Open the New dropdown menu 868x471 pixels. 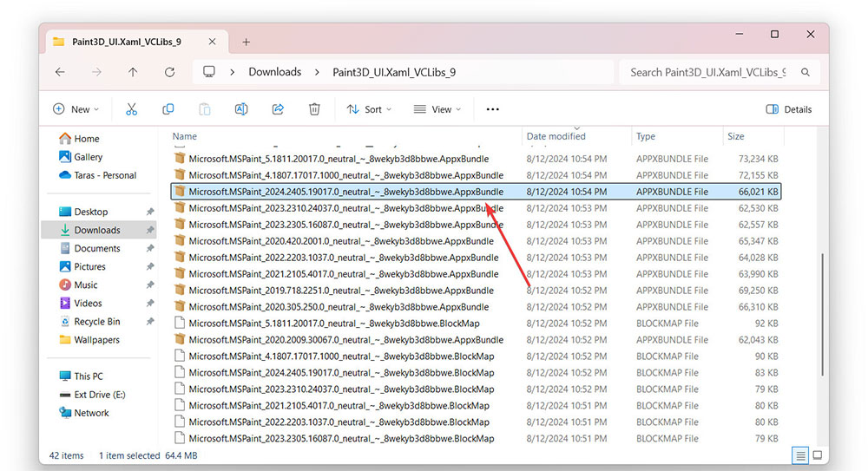[76, 109]
